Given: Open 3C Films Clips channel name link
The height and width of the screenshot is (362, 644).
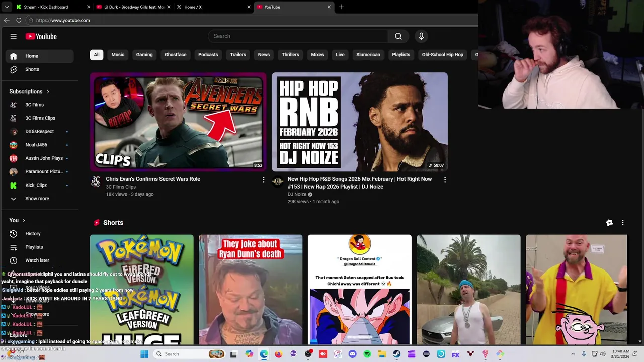Looking at the screenshot, I should pos(121,187).
